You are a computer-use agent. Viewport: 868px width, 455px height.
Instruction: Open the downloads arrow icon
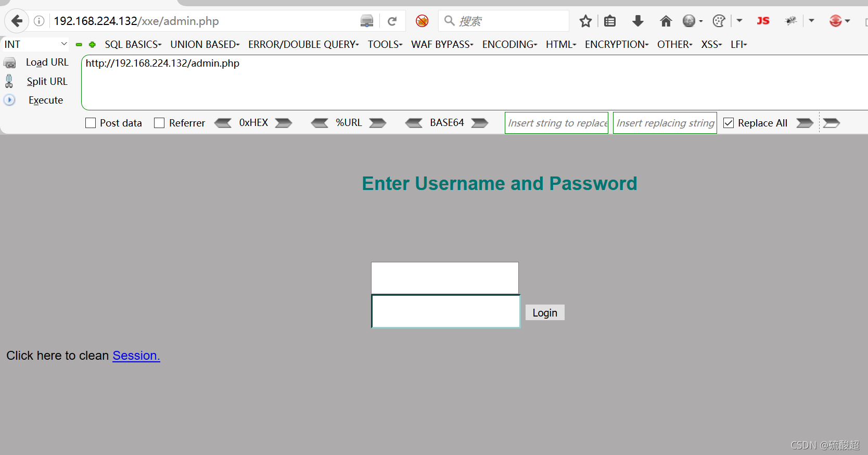[638, 21]
